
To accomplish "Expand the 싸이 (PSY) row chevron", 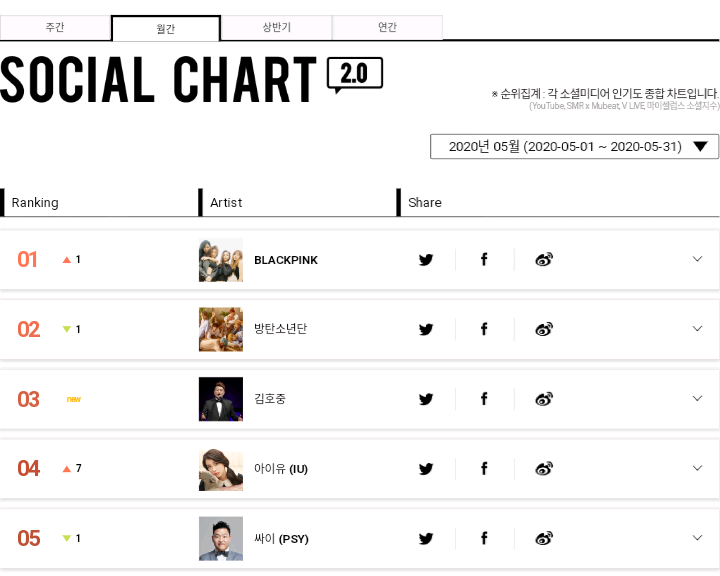I will 697,537.
